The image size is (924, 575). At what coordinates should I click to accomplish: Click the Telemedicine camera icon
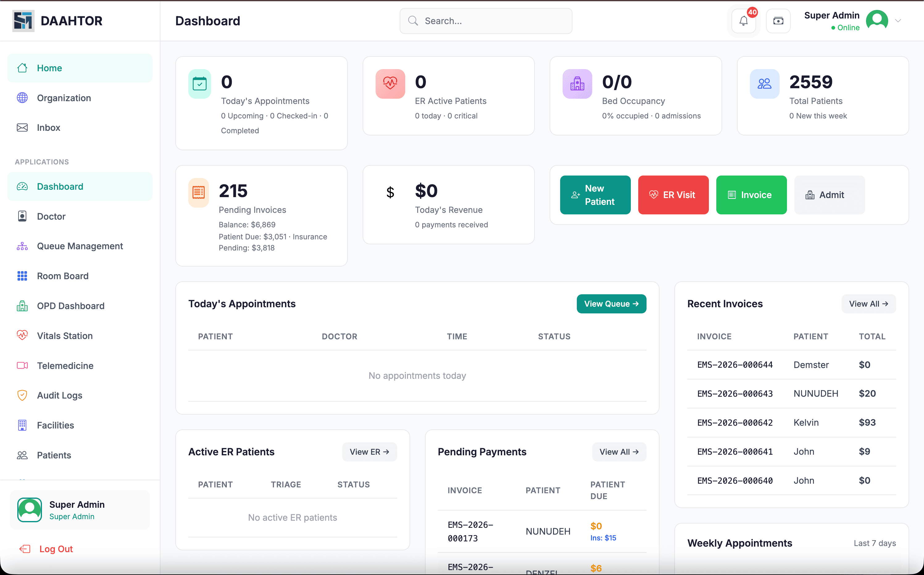tap(22, 366)
